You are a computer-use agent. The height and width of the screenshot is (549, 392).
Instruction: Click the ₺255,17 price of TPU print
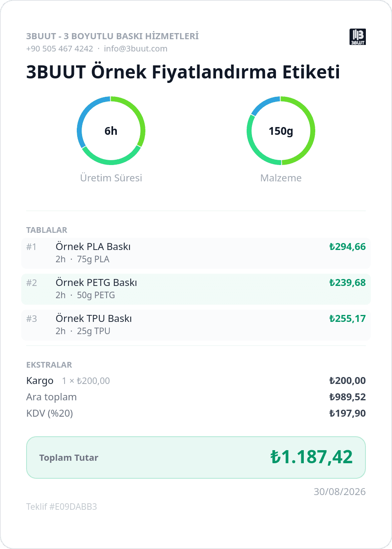click(x=347, y=319)
